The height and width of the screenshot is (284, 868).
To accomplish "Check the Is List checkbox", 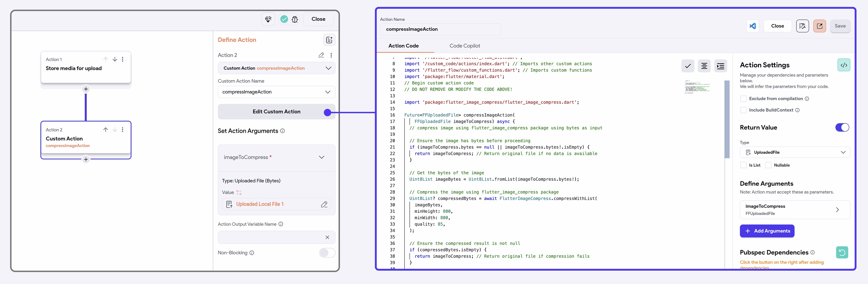I will coord(743,165).
